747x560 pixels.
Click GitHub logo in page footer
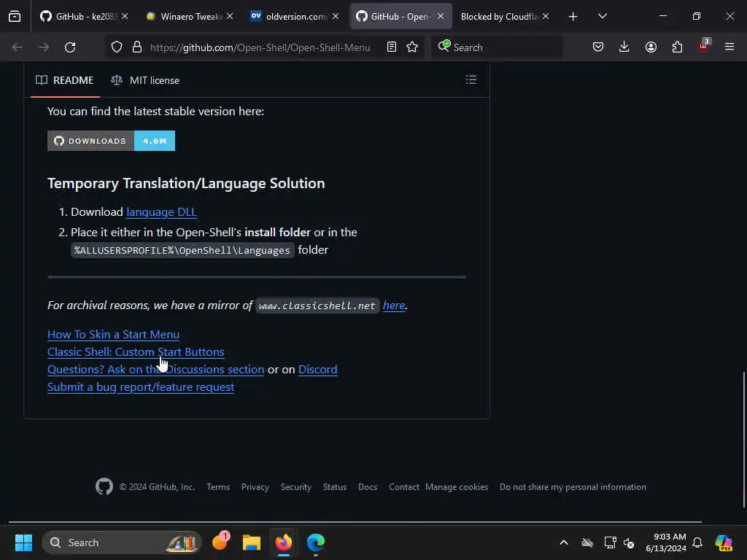(104, 486)
